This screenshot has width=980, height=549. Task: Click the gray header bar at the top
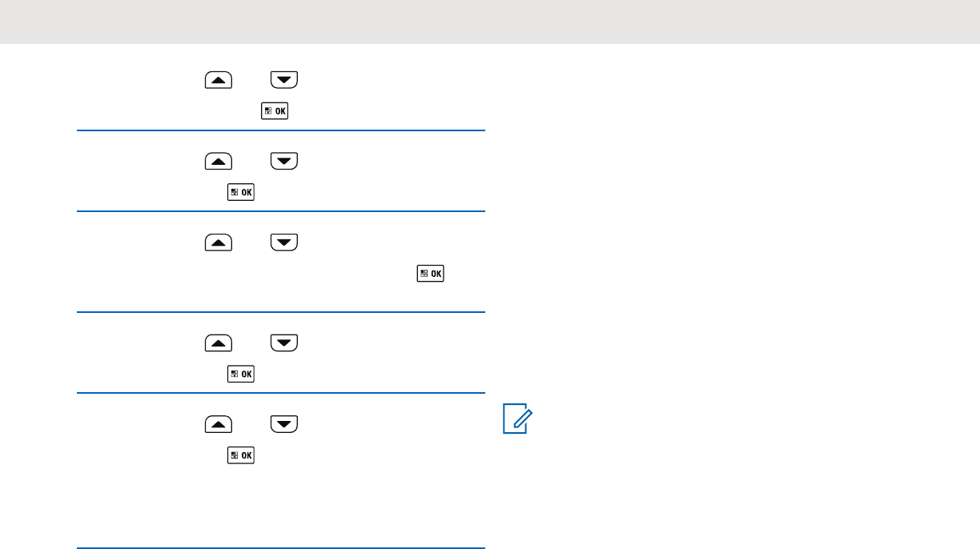coord(490,22)
